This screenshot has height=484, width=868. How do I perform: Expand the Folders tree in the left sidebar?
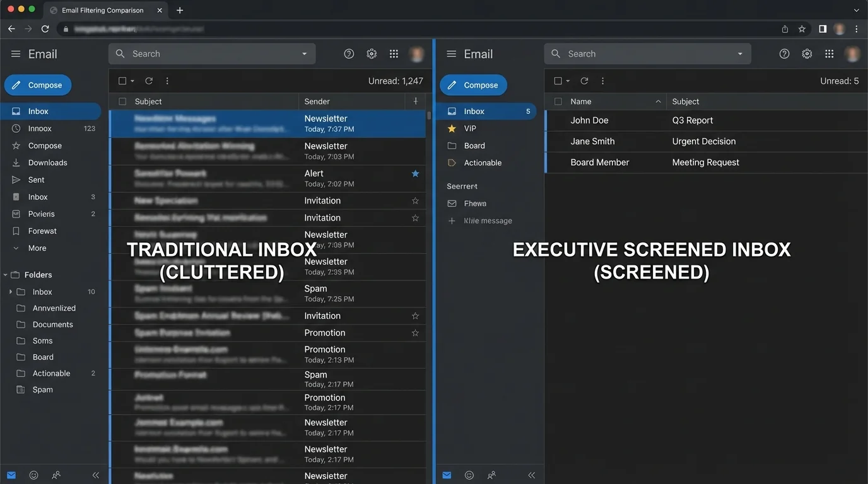pos(5,274)
